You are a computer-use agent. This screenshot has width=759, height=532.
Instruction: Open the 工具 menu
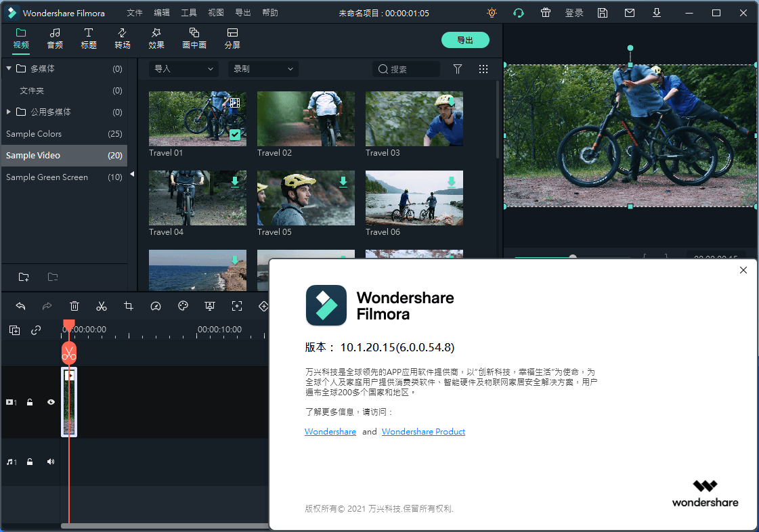click(x=189, y=13)
